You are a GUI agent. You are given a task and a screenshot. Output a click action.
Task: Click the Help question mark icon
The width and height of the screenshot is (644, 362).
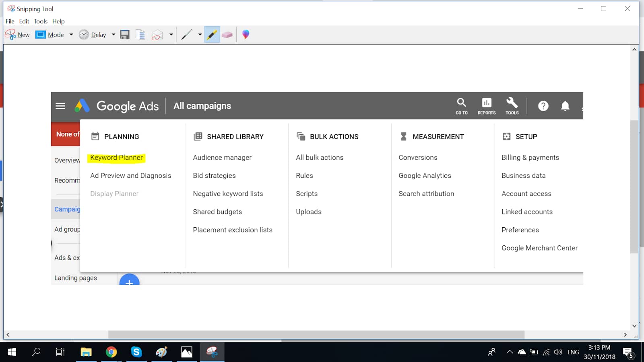(x=543, y=106)
